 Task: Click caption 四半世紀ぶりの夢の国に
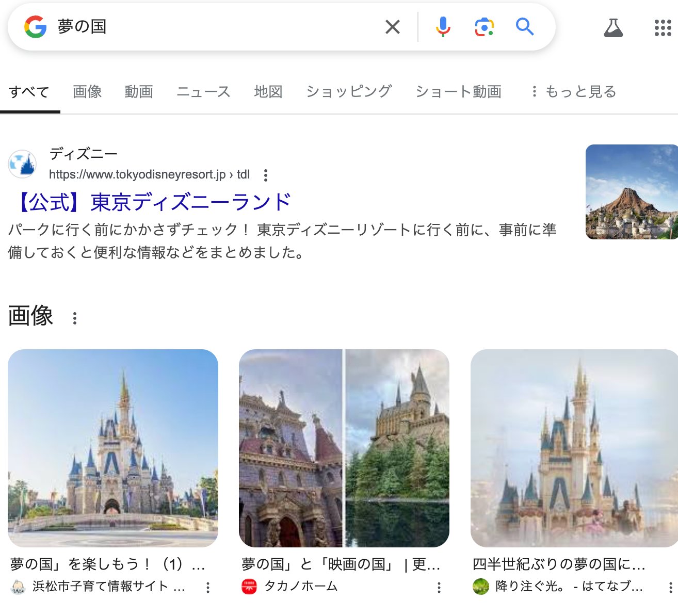[x=559, y=564]
